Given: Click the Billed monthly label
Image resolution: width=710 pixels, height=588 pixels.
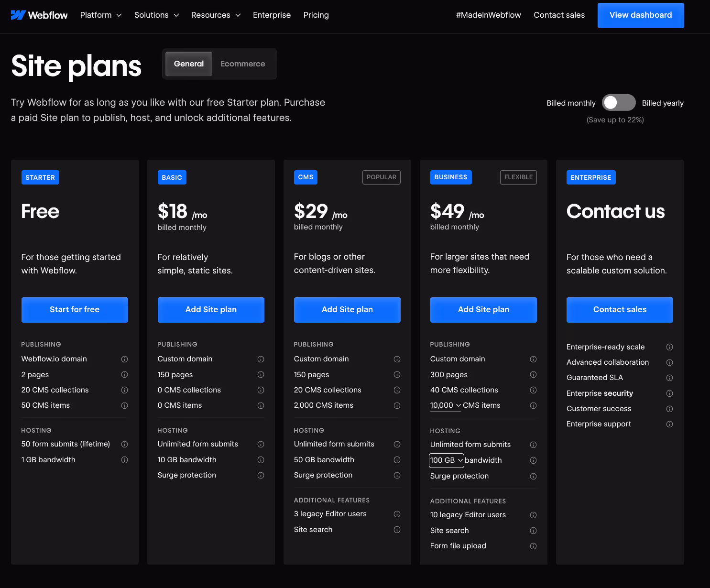Looking at the screenshot, I should tap(571, 103).
